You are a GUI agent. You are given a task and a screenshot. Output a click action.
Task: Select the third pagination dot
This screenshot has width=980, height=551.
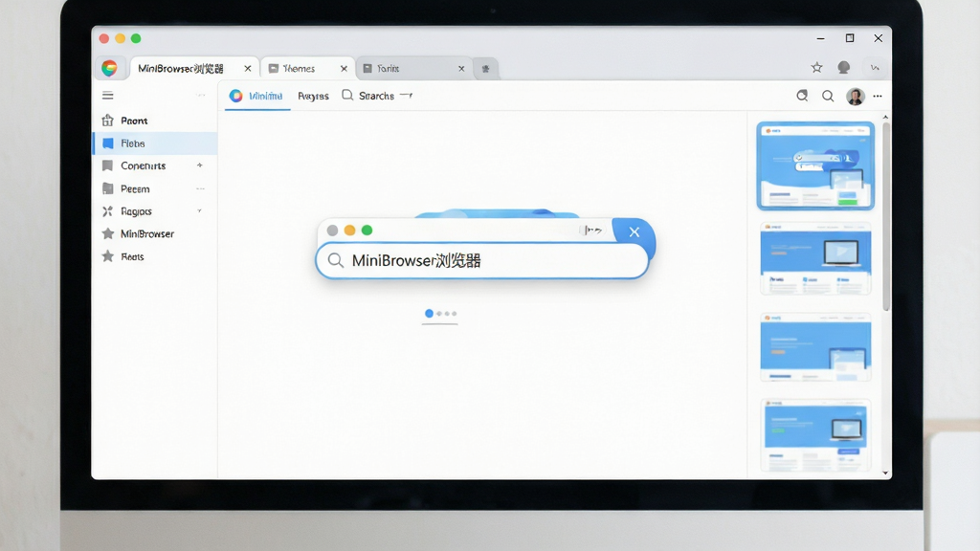[x=447, y=314]
